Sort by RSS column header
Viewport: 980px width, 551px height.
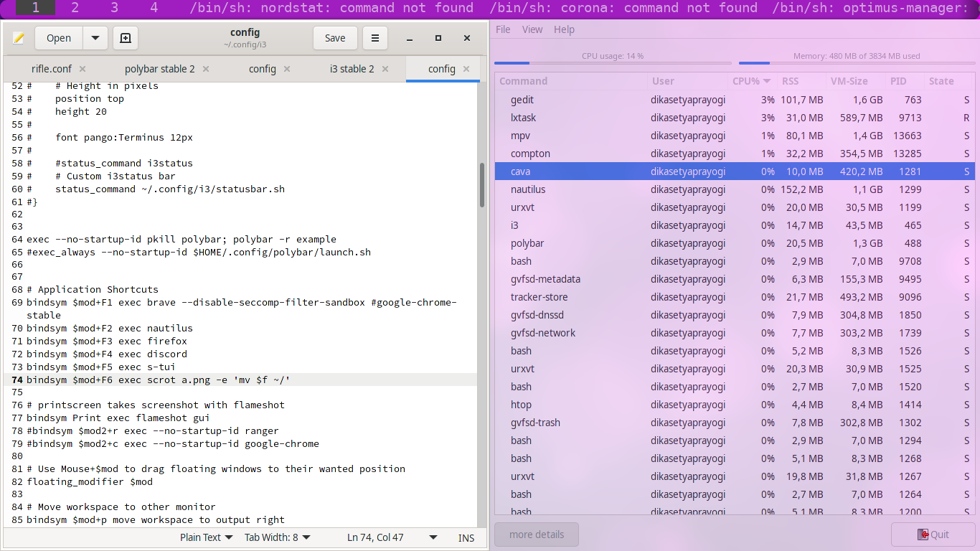pyautogui.click(x=801, y=81)
